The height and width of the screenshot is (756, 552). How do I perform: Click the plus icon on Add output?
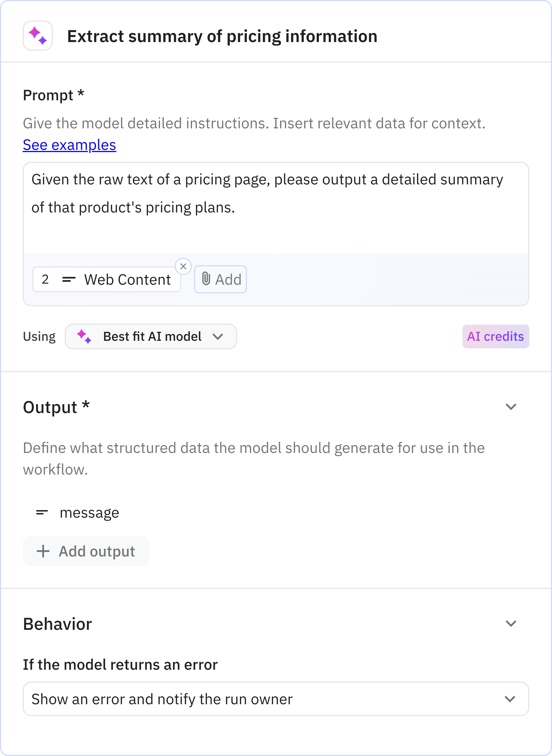pos(43,551)
